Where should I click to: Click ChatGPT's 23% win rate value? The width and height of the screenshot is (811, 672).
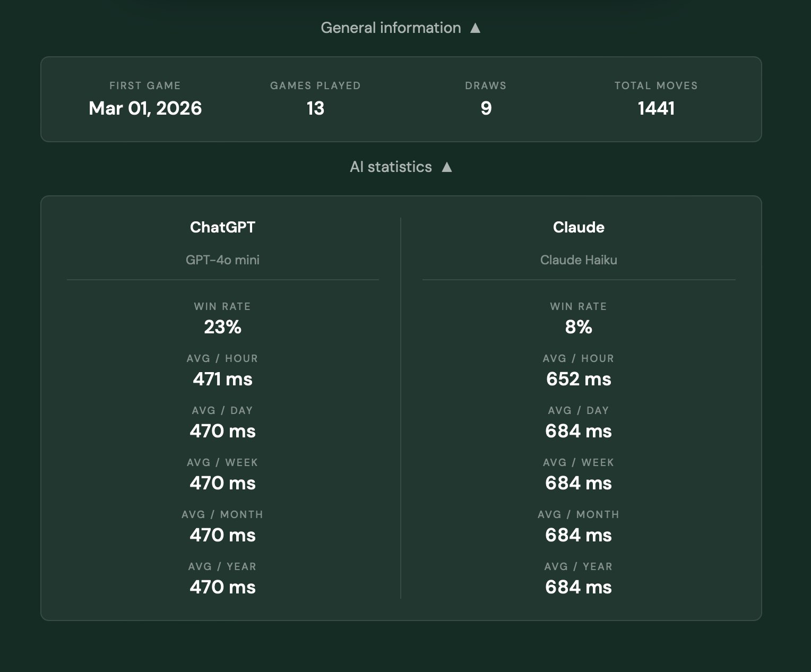pos(222,328)
